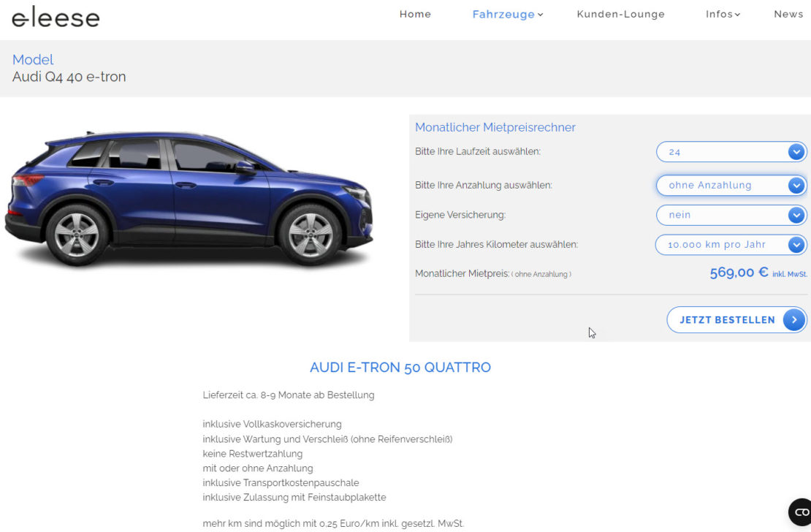The height and width of the screenshot is (532, 811).
Task: Click 'inklusive Vollkaskoversicherung' line
Action: tap(272, 424)
